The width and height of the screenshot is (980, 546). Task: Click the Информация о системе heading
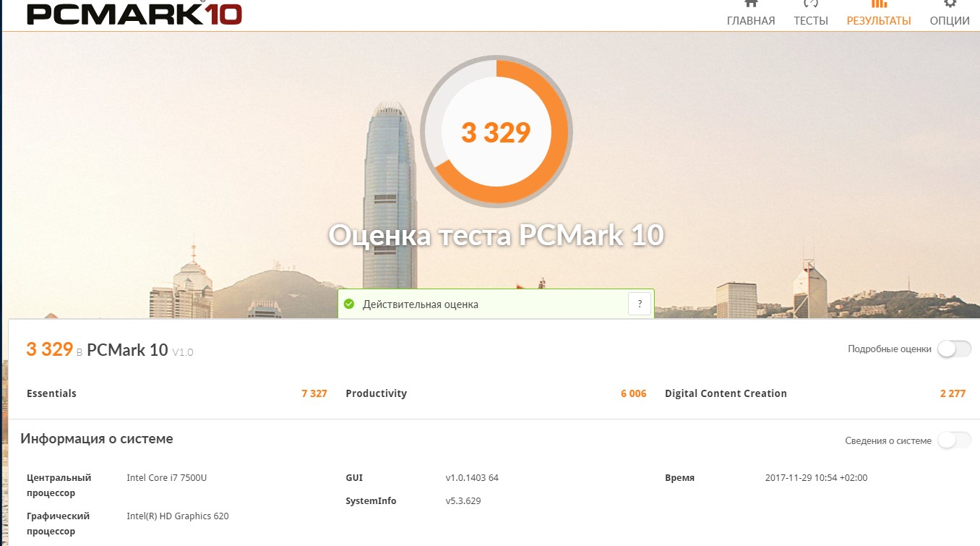97,439
